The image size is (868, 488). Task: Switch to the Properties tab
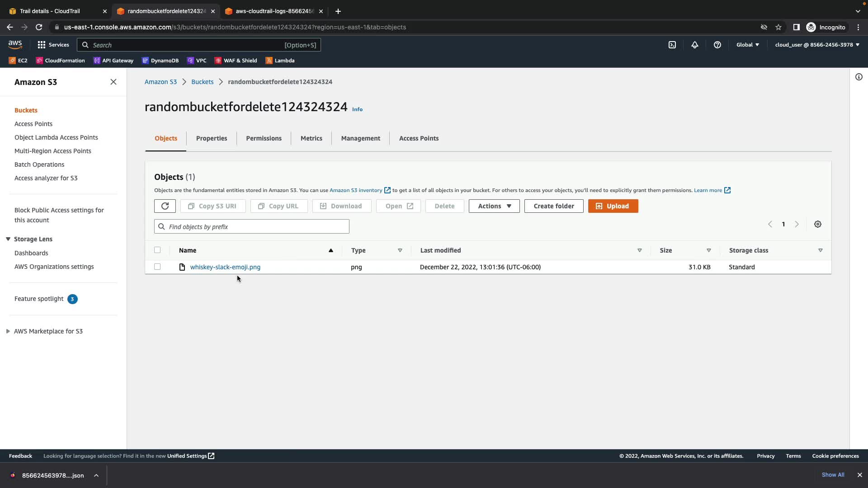212,138
